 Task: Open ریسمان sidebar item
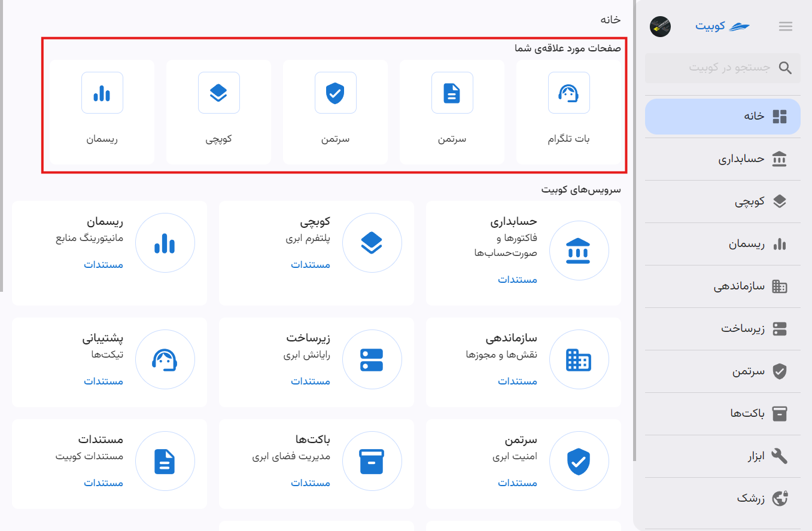pyautogui.click(x=723, y=244)
